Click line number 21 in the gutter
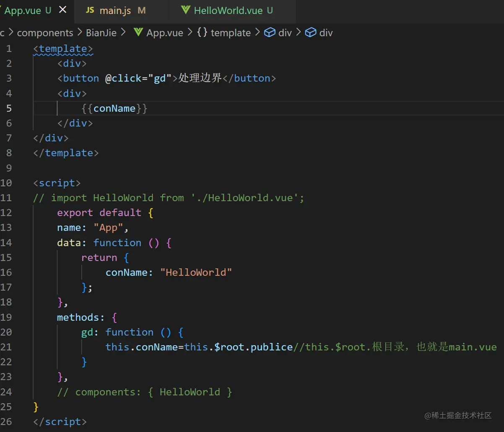The height and width of the screenshot is (432, 504). [x=6, y=347]
